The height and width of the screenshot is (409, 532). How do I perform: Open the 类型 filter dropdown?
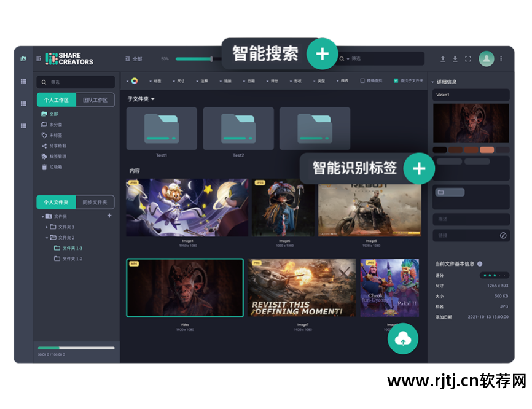coord(319,81)
